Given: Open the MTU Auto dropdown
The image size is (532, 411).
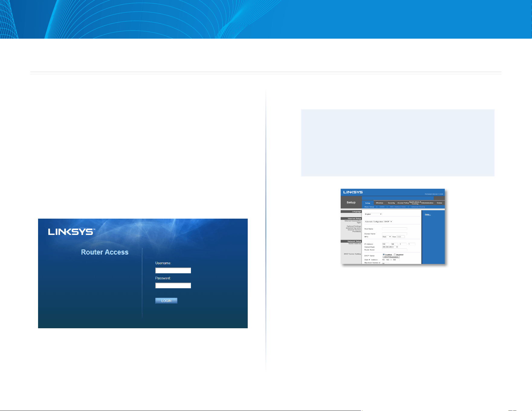Looking at the screenshot, I should pos(387,237).
